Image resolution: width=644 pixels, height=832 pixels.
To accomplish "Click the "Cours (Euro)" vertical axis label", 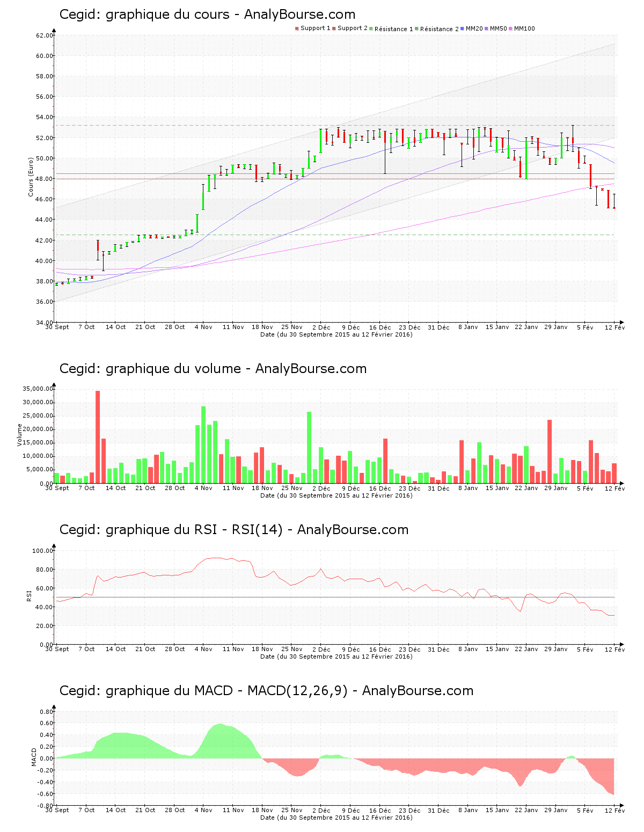I will 31,177.
